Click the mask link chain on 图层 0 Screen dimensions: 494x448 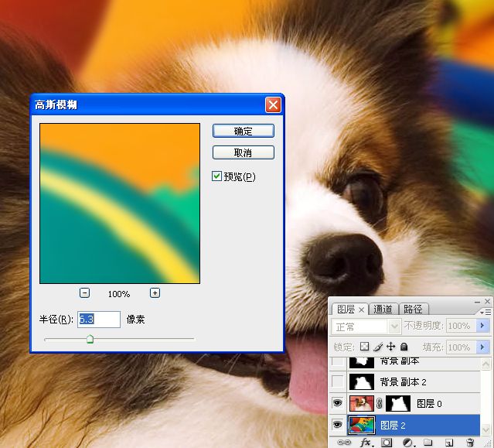(380, 403)
